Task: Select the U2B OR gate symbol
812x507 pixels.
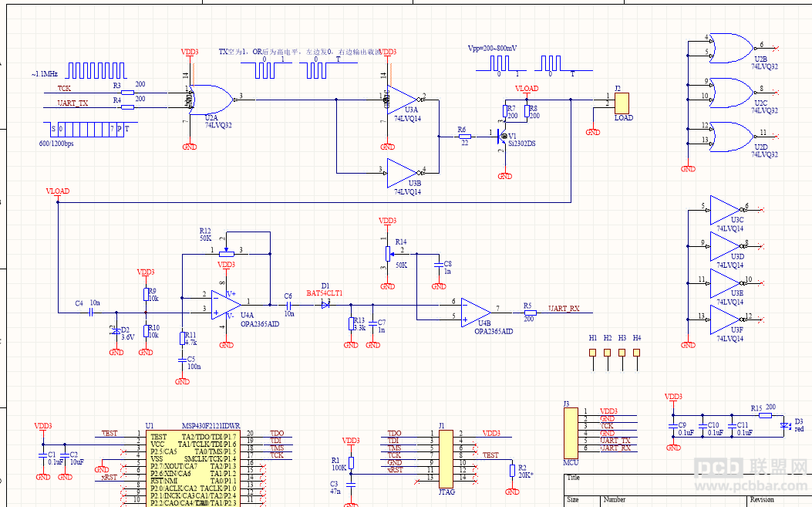Action: tap(731, 48)
